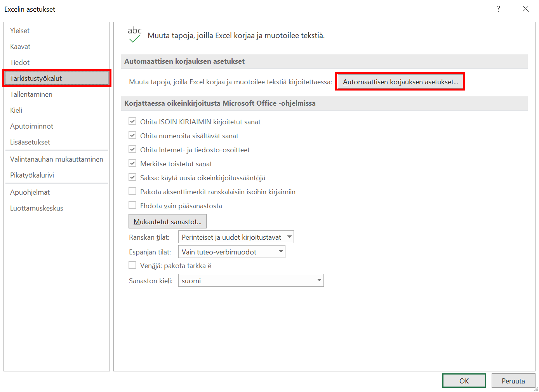This screenshot has width=539, height=392.
Task: Uncheck Ohita numeroita sisältävät sanat
Action: pyautogui.click(x=132, y=136)
